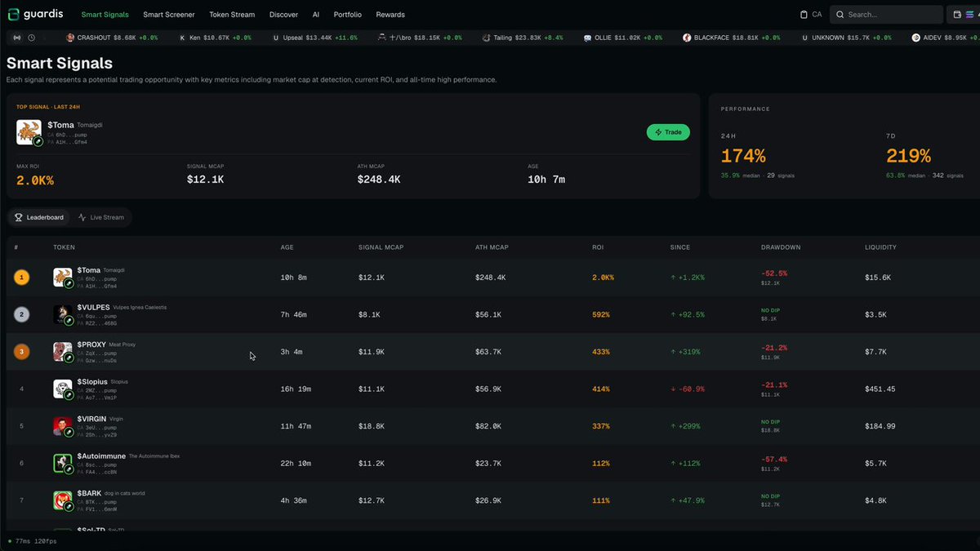This screenshot has width=980, height=551.
Task: Open the Rewards page
Action: (x=390, y=15)
